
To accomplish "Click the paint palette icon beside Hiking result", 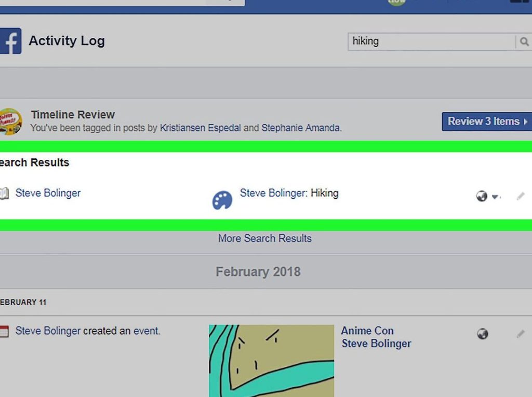I will click(222, 200).
